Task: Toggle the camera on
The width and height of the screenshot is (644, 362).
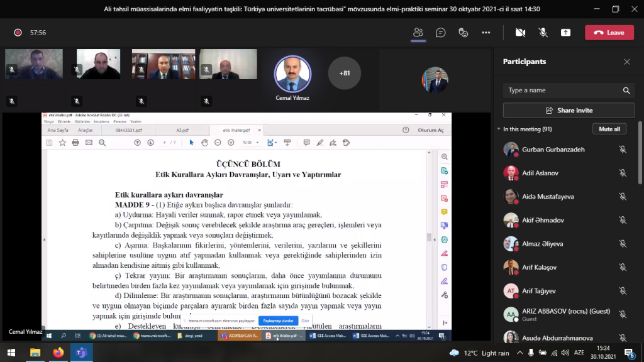Action: click(x=520, y=33)
